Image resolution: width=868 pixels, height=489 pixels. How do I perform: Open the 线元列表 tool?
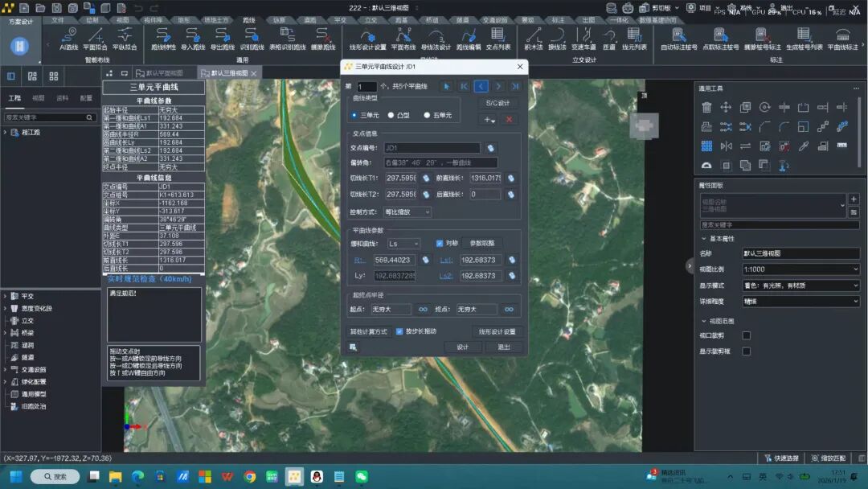point(634,39)
